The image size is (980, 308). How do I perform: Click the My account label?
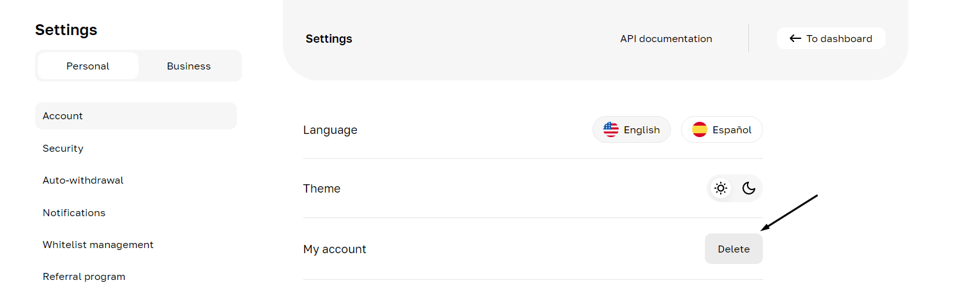[335, 249]
